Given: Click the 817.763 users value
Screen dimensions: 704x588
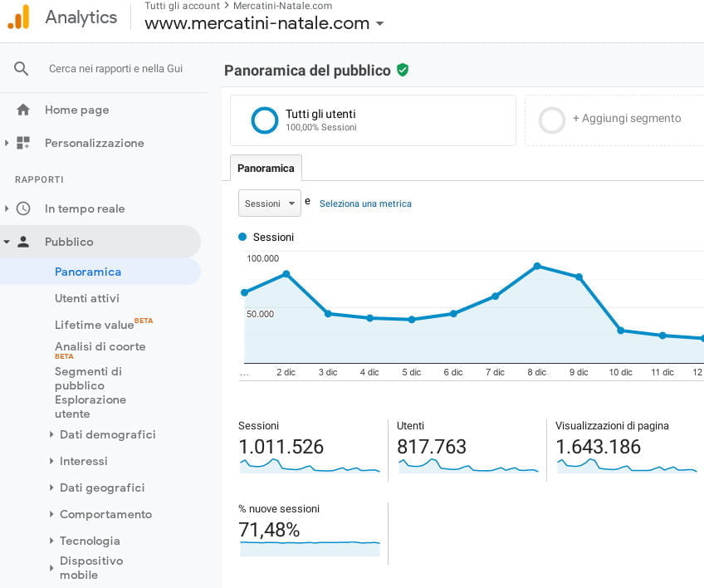Looking at the screenshot, I should 432,447.
